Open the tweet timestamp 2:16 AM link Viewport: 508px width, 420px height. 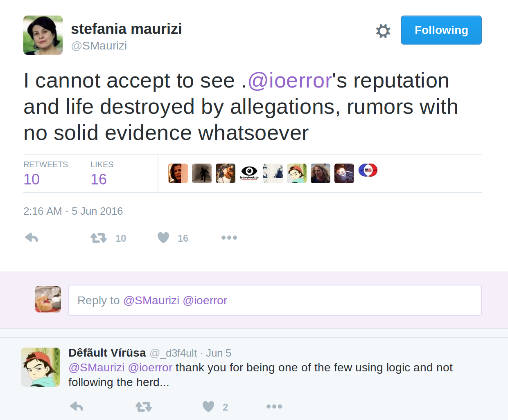tap(73, 211)
